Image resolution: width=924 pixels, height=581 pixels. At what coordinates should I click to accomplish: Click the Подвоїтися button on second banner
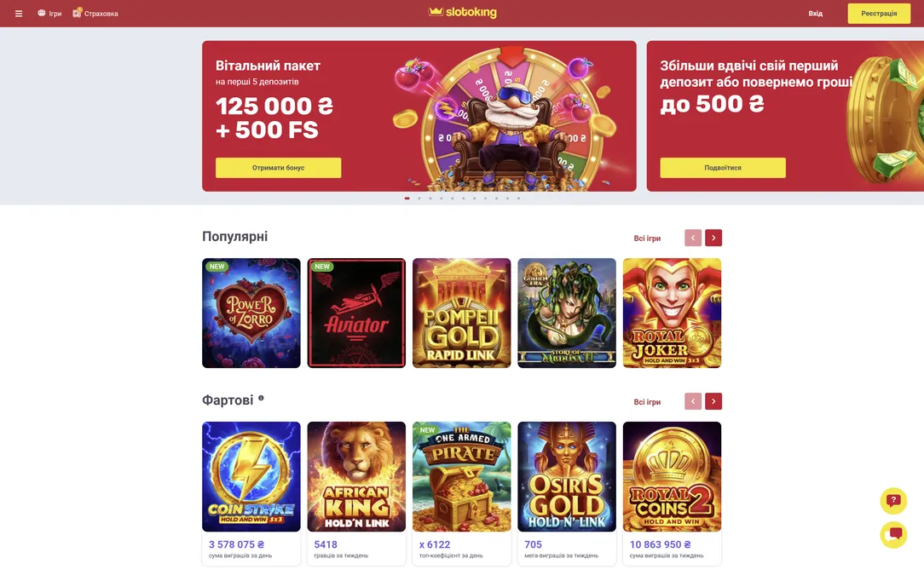(x=723, y=168)
